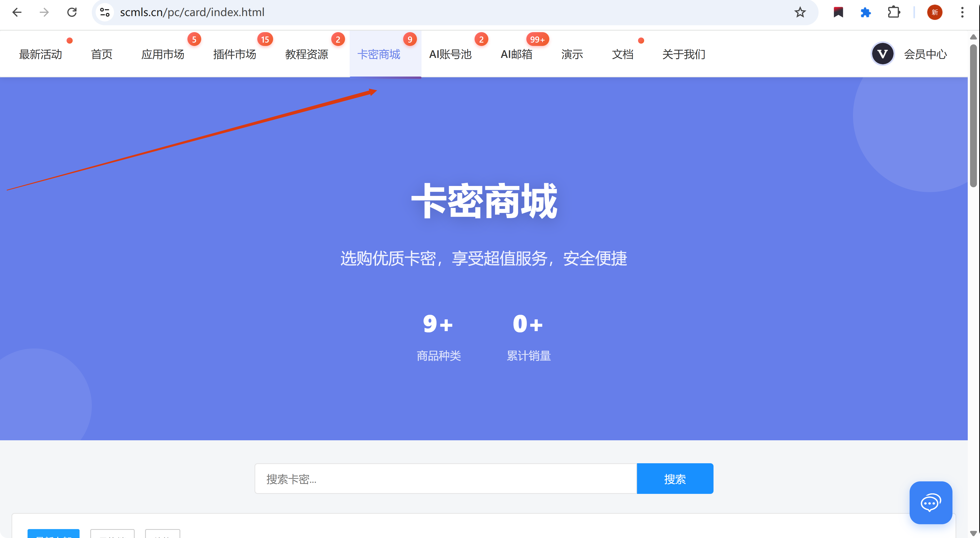The width and height of the screenshot is (980, 538).
Task: Click the browser back arrow
Action: [17, 12]
